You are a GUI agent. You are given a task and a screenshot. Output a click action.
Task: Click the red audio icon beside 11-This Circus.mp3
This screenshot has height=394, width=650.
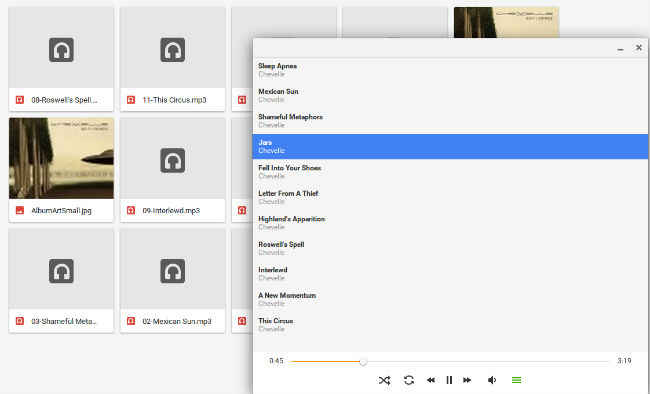point(131,100)
